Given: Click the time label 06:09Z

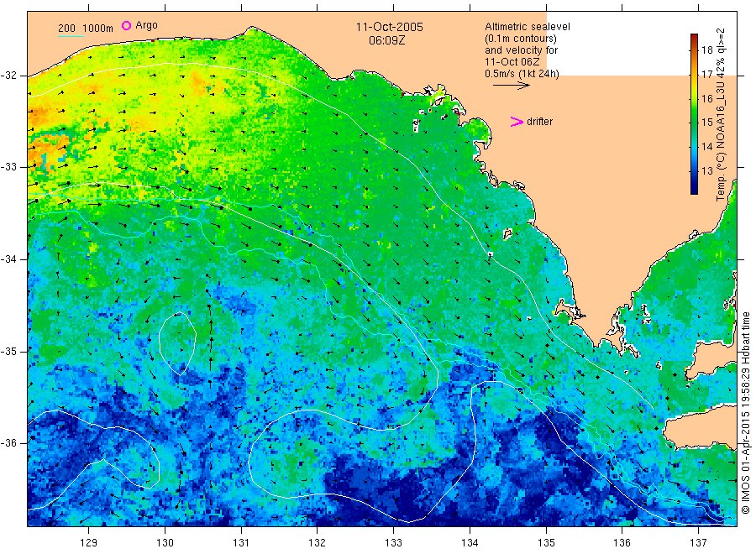Looking at the screenshot, I should click(386, 41).
